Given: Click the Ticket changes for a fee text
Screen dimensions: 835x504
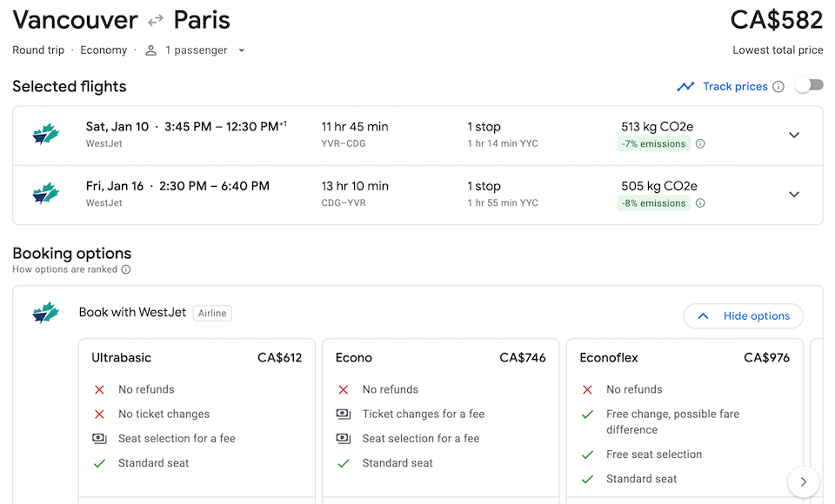Looking at the screenshot, I should click(424, 414).
